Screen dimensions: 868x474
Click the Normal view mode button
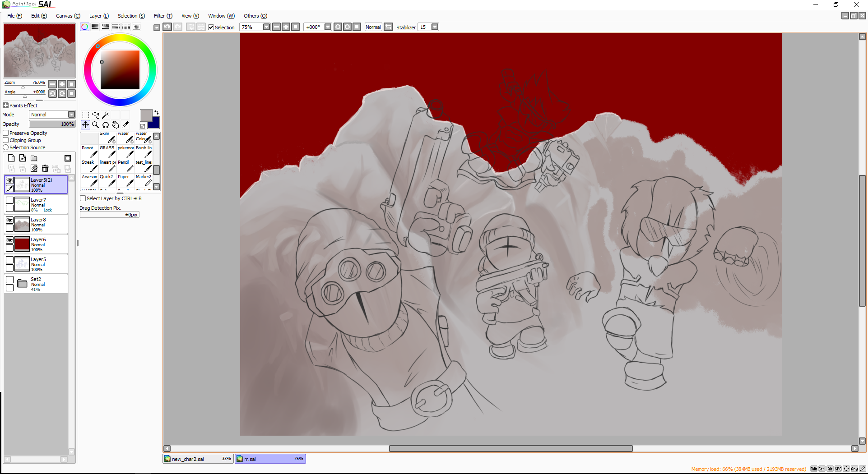click(373, 27)
